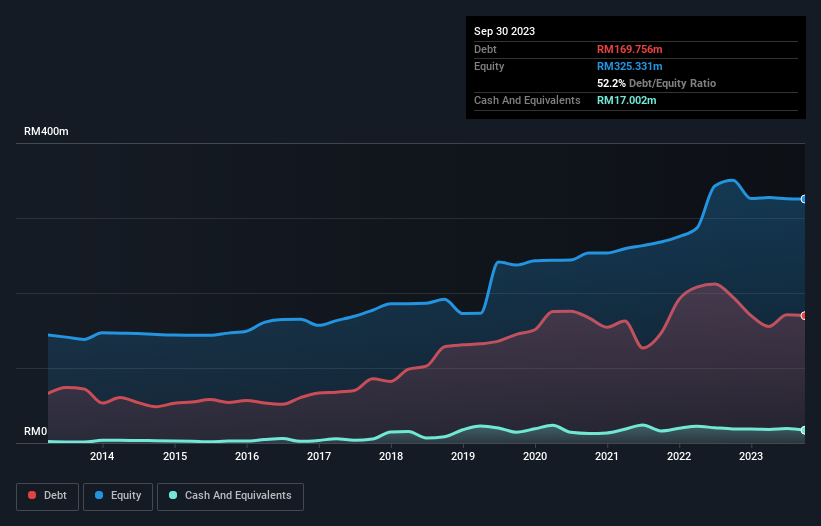Select the red Debt line end marker
The width and height of the screenshot is (821, 526).
pyautogui.click(x=804, y=316)
